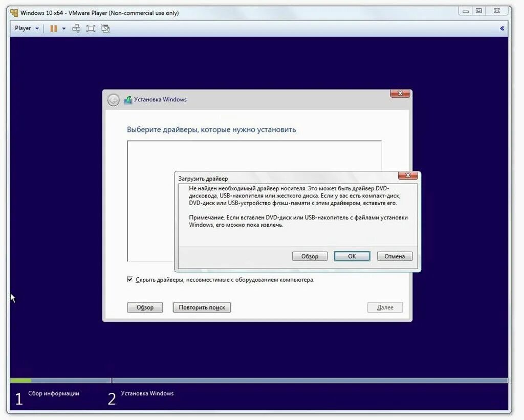
Task: Enter full screen mode icon
Action: [x=91, y=29]
